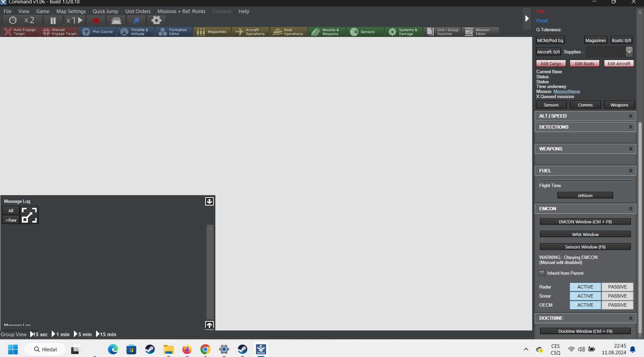Set OECM to PASSIVE
This screenshot has width=644, height=357.
coord(617,305)
